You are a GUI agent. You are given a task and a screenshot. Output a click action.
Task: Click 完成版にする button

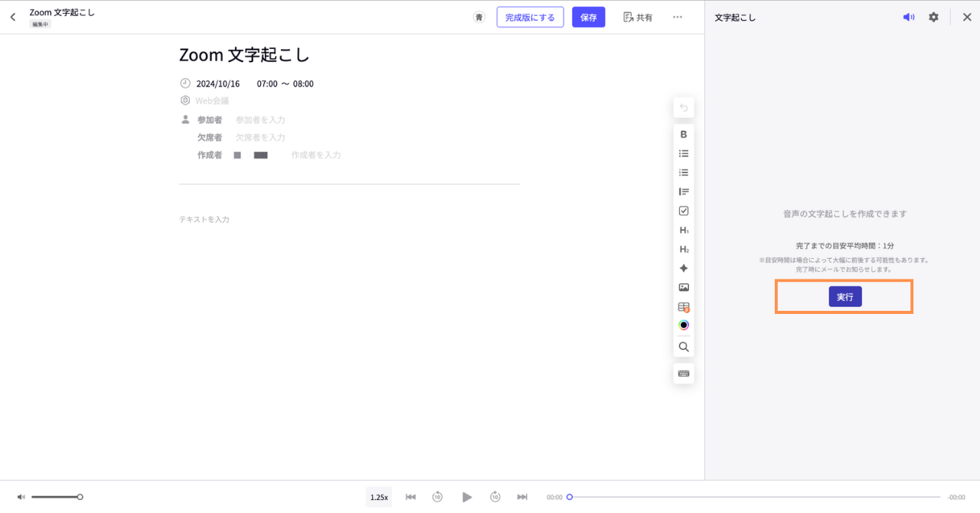pos(530,17)
